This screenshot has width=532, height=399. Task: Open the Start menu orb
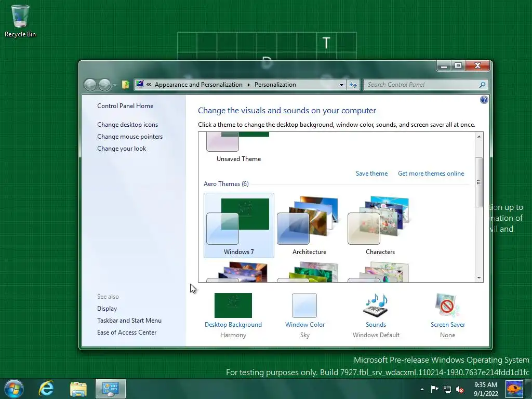click(14, 389)
